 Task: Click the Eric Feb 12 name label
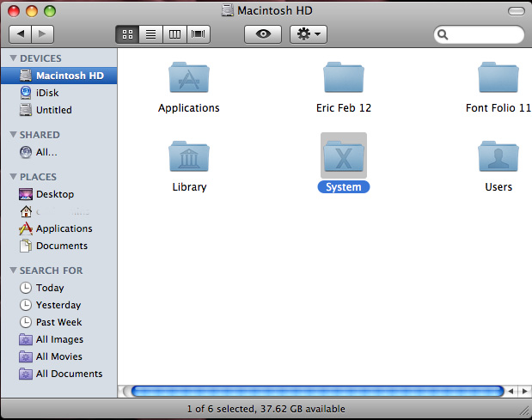point(344,108)
